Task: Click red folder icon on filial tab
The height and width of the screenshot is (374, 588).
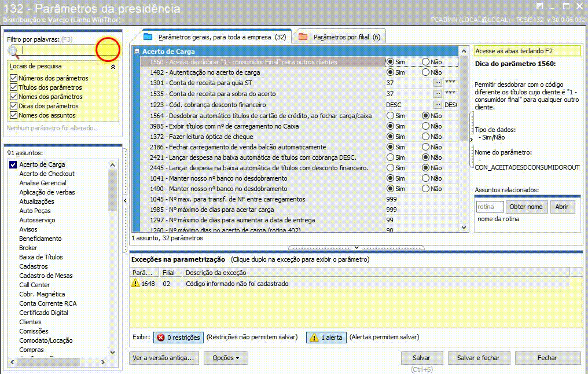Action: (x=303, y=36)
